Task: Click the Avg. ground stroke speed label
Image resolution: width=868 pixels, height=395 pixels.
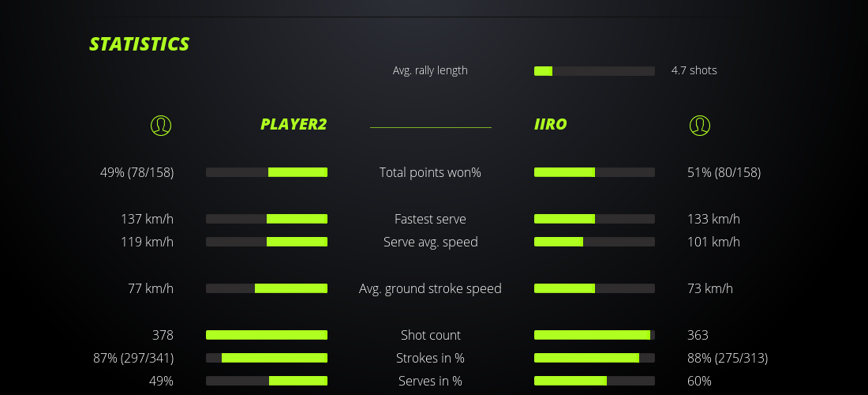Action: click(430, 288)
